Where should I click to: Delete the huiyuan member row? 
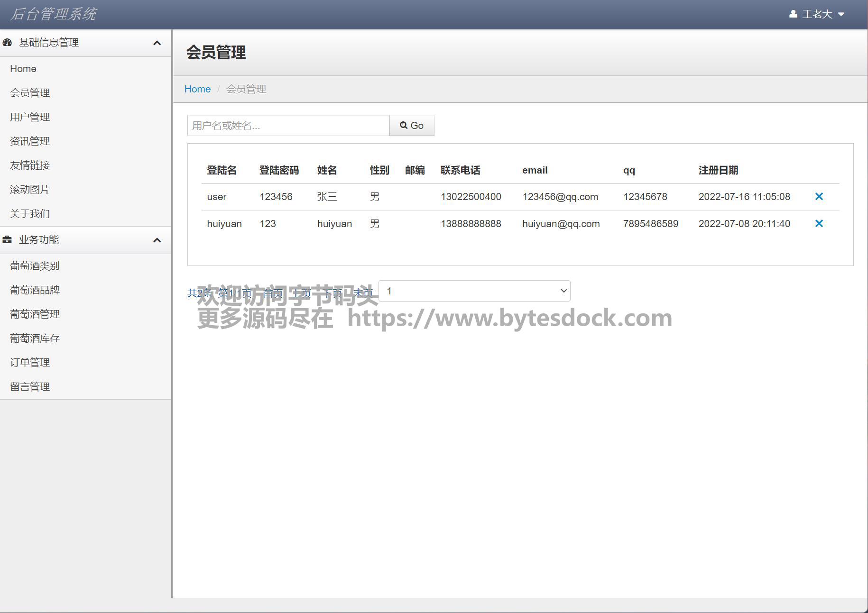[x=819, y=224]
